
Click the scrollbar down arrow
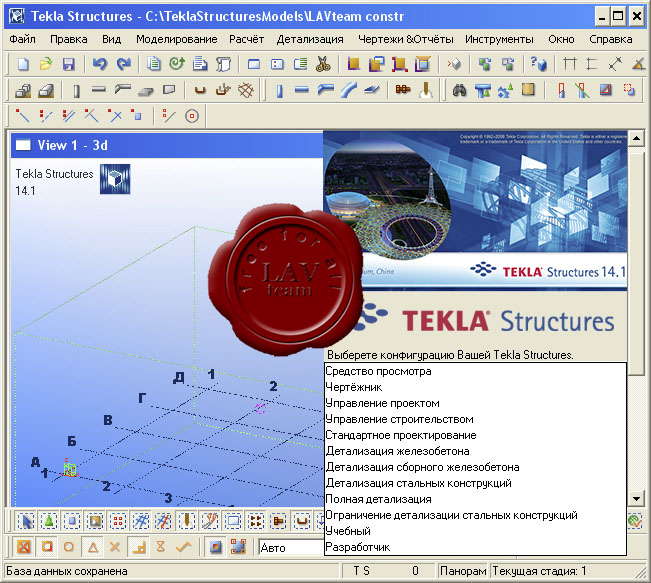click(636, 498)
